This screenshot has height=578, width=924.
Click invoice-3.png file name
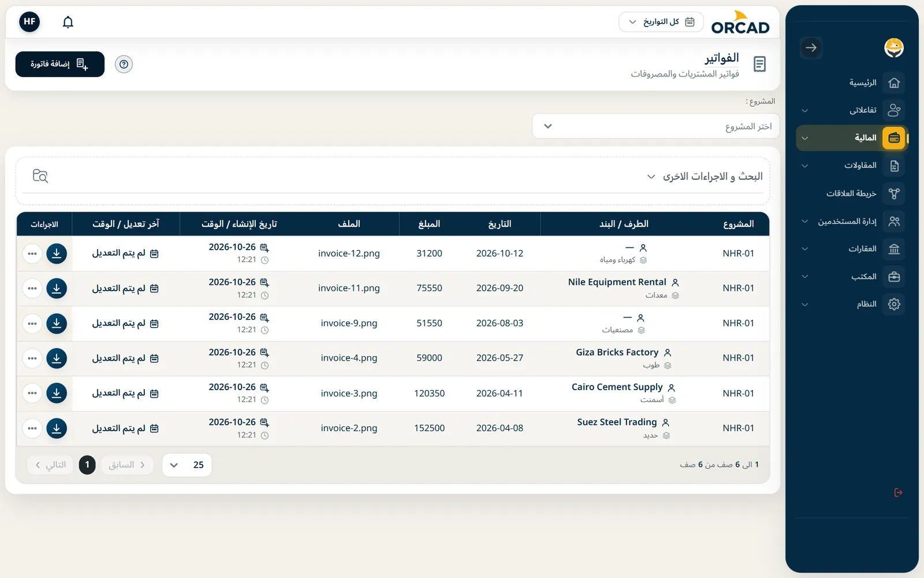[349, 393]
